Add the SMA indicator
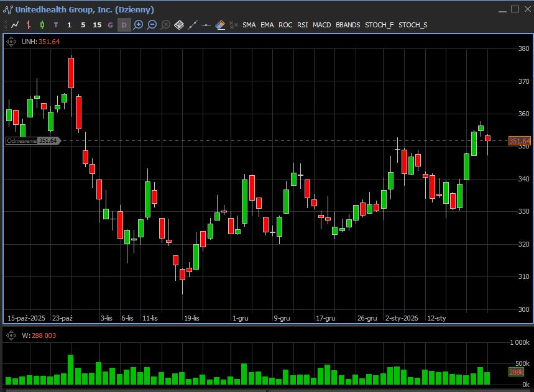The image size is (534, 392). click(249, 25)
